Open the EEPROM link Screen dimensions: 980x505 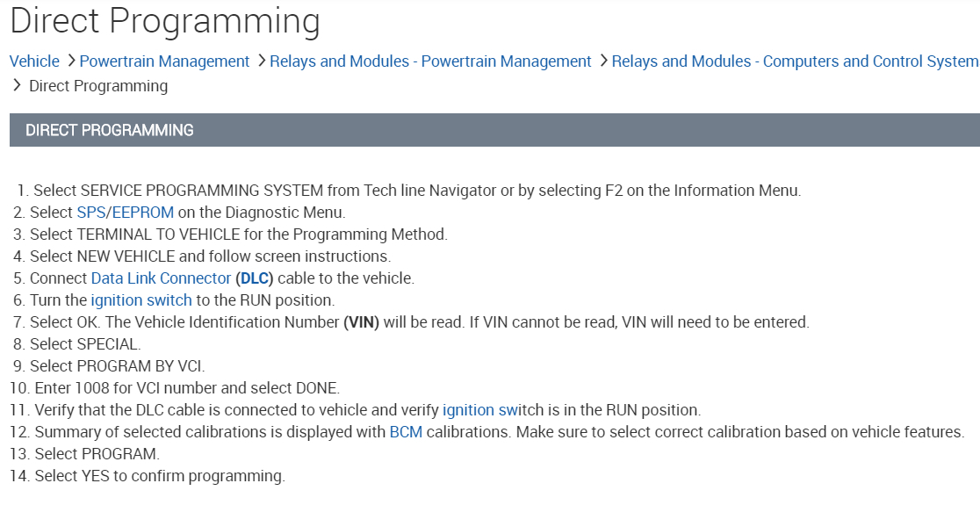[143, 213]
